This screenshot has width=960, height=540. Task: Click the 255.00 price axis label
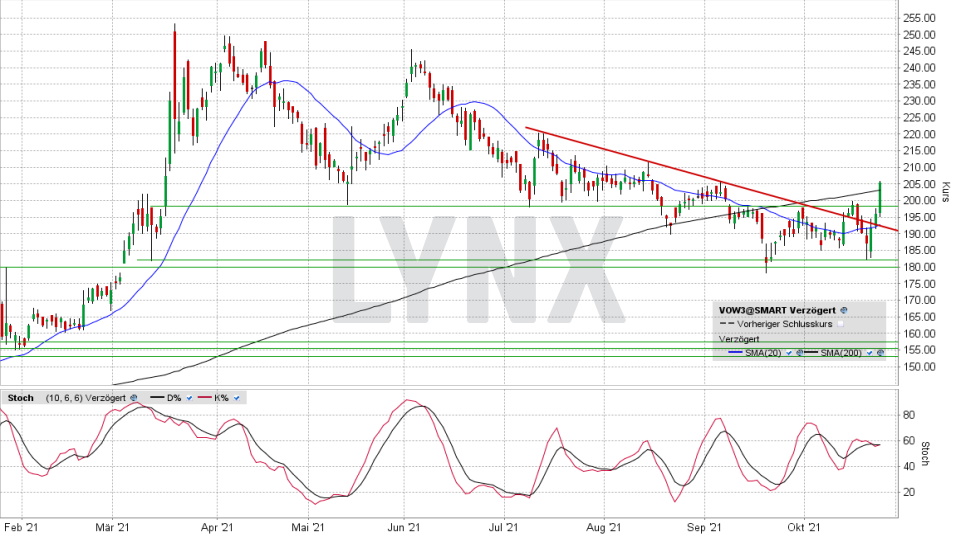917,18
